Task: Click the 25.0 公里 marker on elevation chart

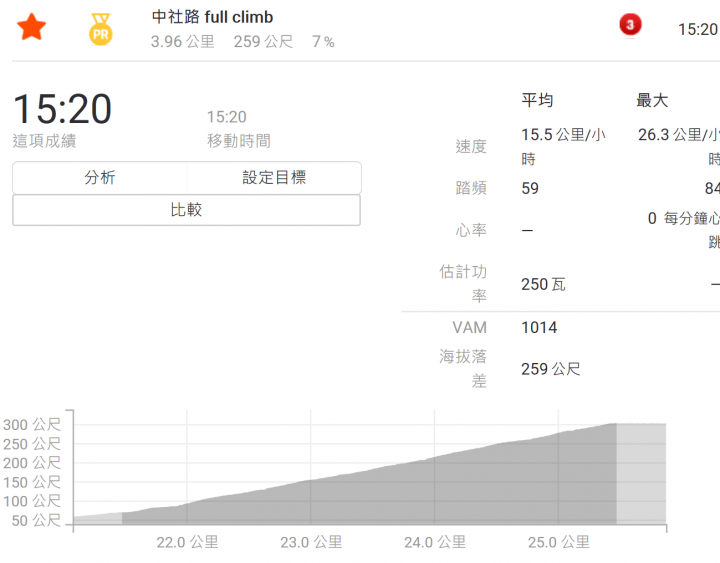Action: pyautogui.click(x=558, y=542)
